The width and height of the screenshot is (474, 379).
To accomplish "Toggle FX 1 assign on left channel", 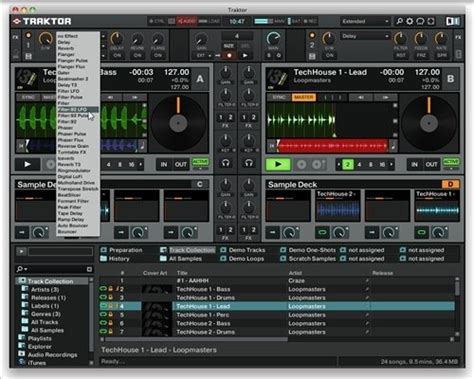I will point(221,118).
